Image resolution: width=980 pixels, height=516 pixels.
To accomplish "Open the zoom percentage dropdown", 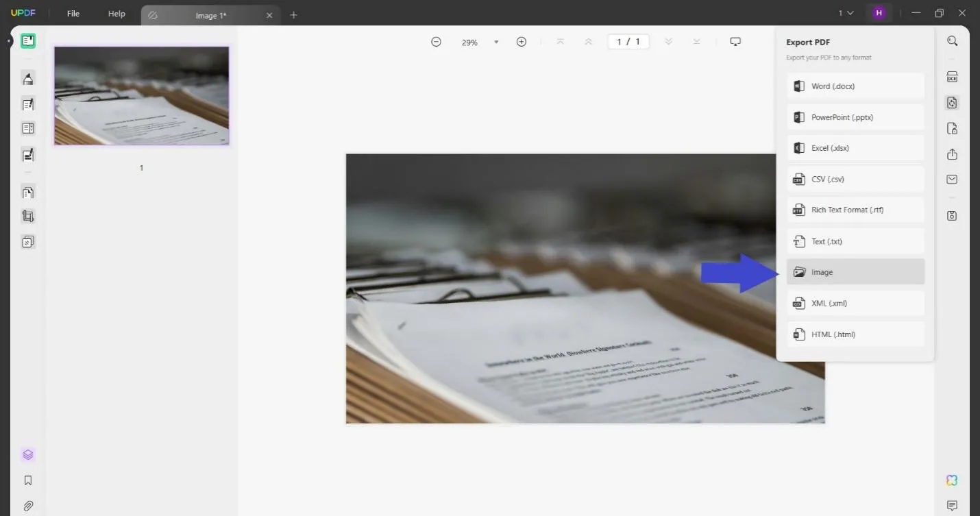I will (496, 42).
